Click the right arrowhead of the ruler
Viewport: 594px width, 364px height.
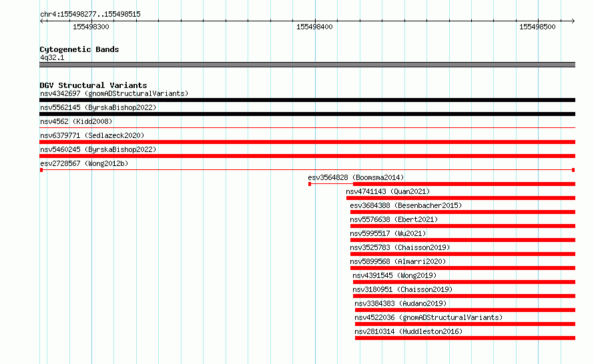[x=573, y=21]
